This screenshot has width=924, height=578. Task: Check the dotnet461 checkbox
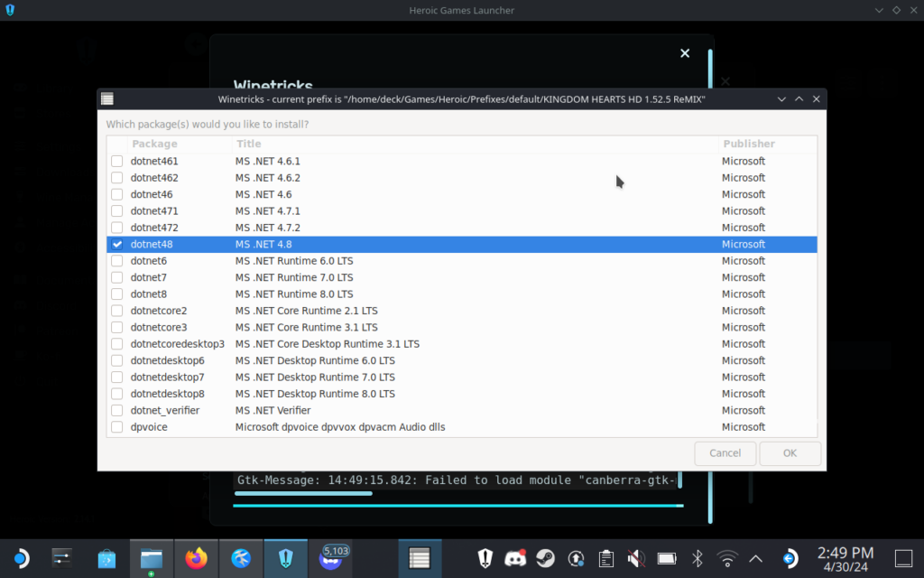click(116, 161)
